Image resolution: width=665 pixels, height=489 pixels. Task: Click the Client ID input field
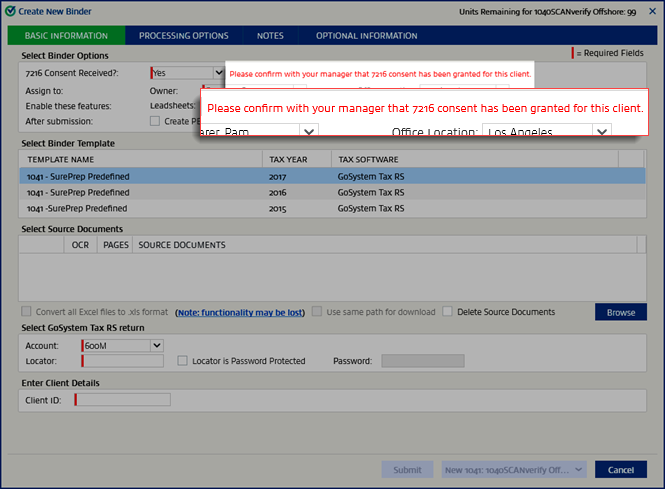pos(123,400)
